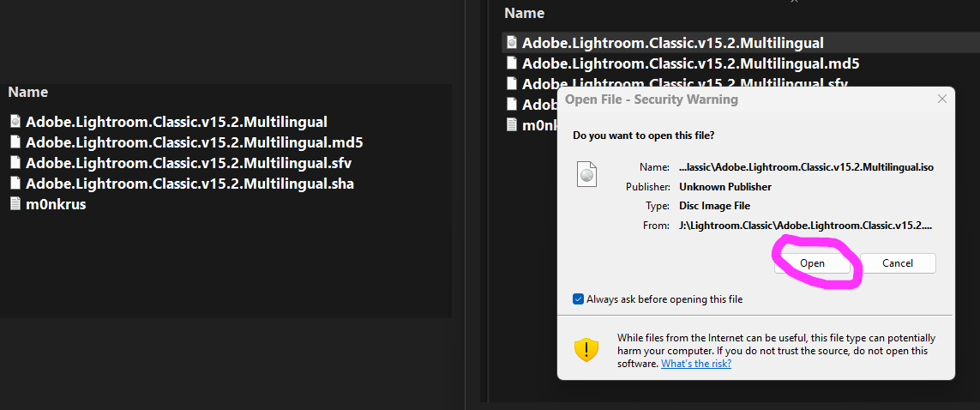Select Adobe.Lightroom.Classic.v15.2.Multilingual.md5 in left window
This screenshot has height=410, width=980.
(195, 142)
